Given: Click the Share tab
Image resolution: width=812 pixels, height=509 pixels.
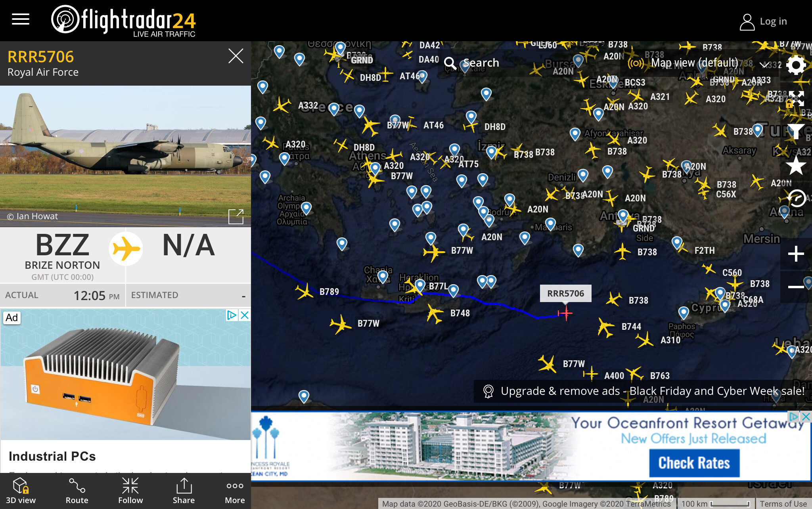Looking at the screenshot, I should [184, 492].
